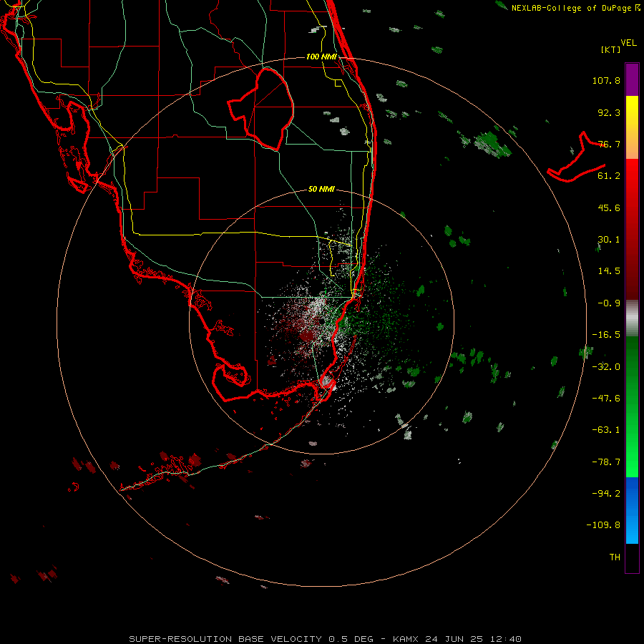The width and height of the screenshot is (644, 644).
Task: Click the Grand Bahama island outline
Action: tap(577, 157)
